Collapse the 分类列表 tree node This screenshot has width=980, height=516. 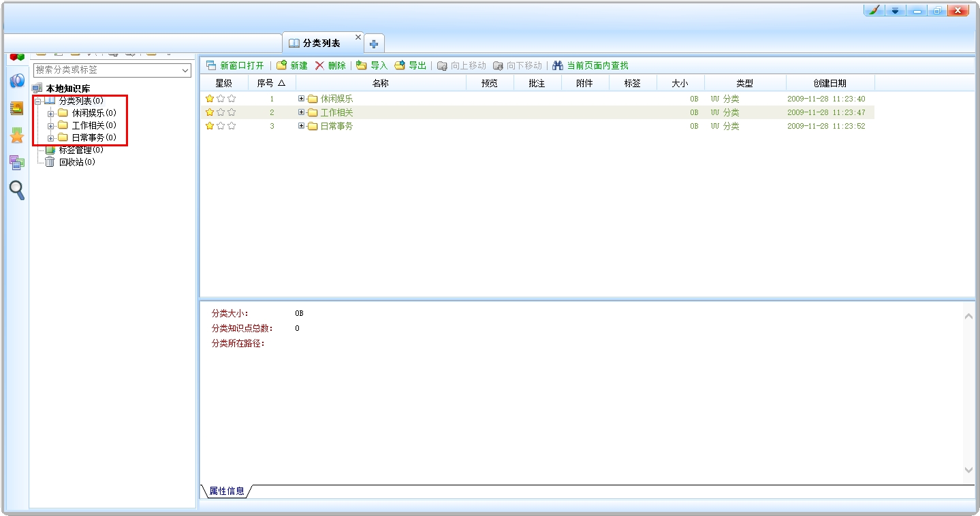coord(38,101)
